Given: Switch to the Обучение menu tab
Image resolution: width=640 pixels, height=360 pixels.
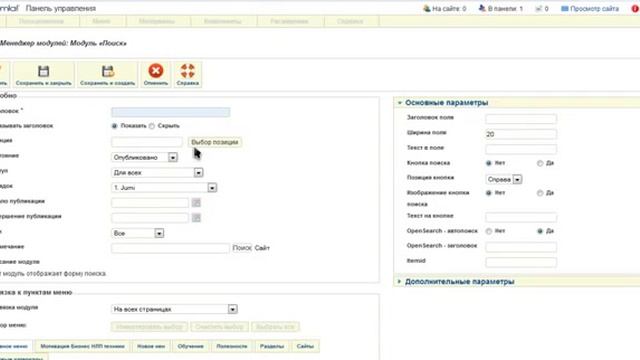Looking at the screenshot, I should point(191,346).
